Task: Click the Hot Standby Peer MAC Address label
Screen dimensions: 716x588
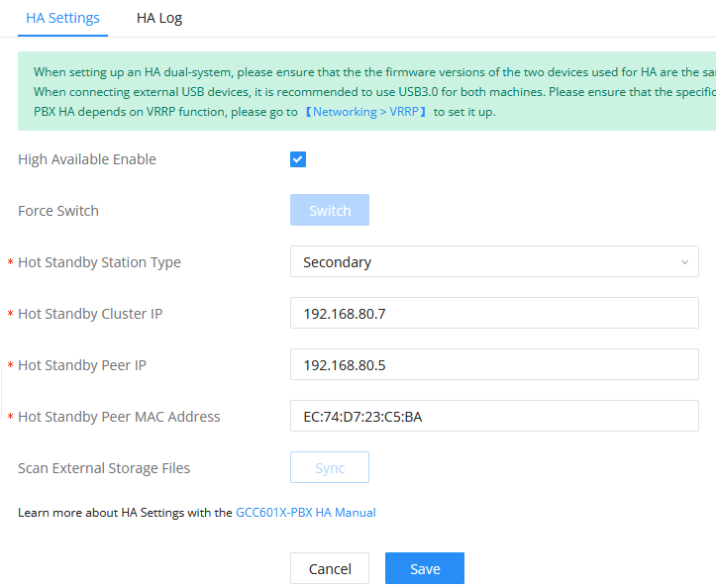Action: (x=119, y=417)
